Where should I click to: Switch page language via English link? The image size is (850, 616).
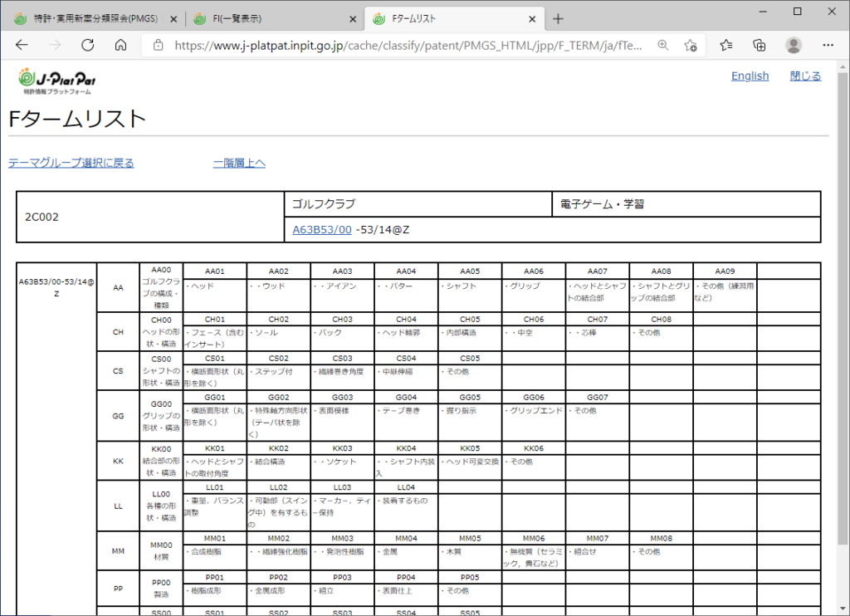coord(750,76)
